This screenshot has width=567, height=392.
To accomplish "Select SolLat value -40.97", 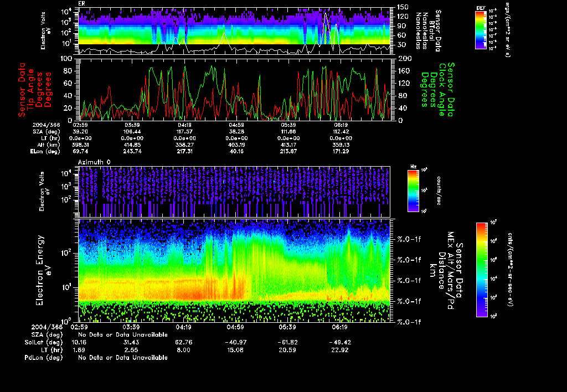I will 235,342.
